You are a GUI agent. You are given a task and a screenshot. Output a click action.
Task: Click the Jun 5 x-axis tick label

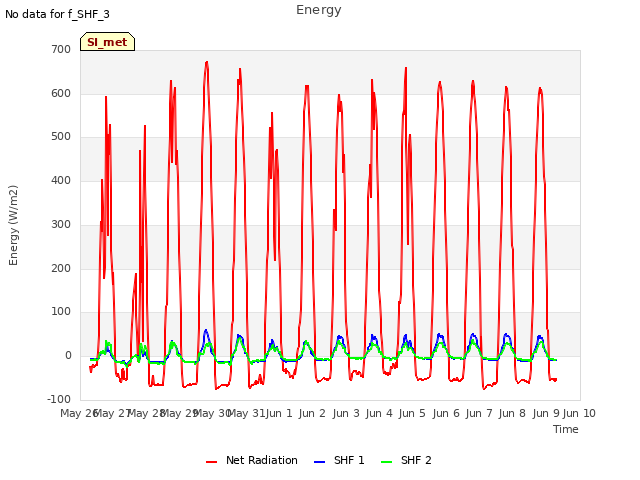[x=412, y=413]
